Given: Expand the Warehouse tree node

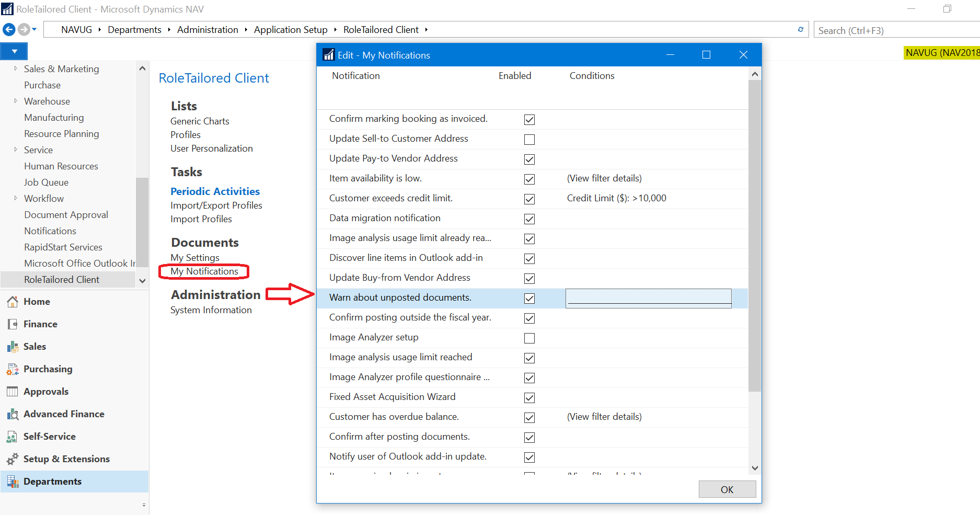Looking at the screenshot, I should click(x=16, y=101).
